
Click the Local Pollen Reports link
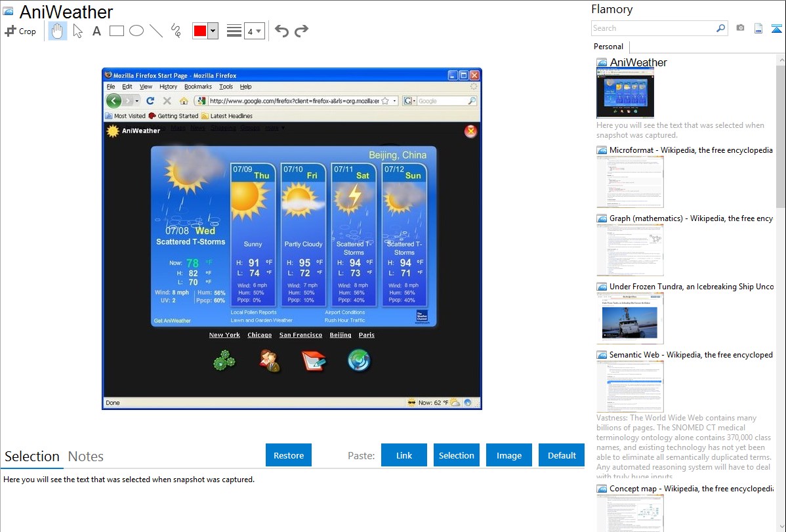click(254, 312)
